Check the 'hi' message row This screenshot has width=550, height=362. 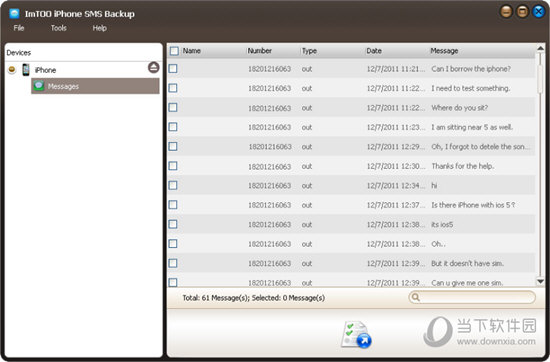pyautogui.click(x=173, y=185)
